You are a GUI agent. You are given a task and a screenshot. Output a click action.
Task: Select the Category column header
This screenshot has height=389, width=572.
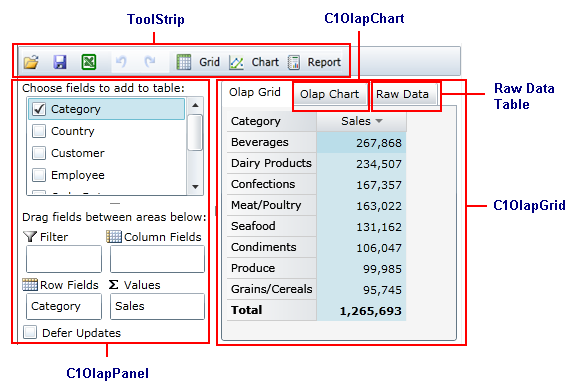click(x=271, y=121)
